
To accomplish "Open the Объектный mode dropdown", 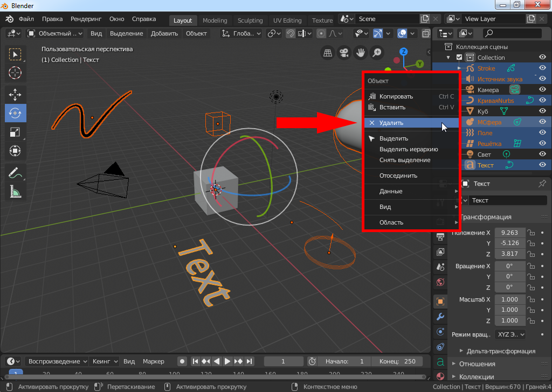I will [x=55, y=33].
